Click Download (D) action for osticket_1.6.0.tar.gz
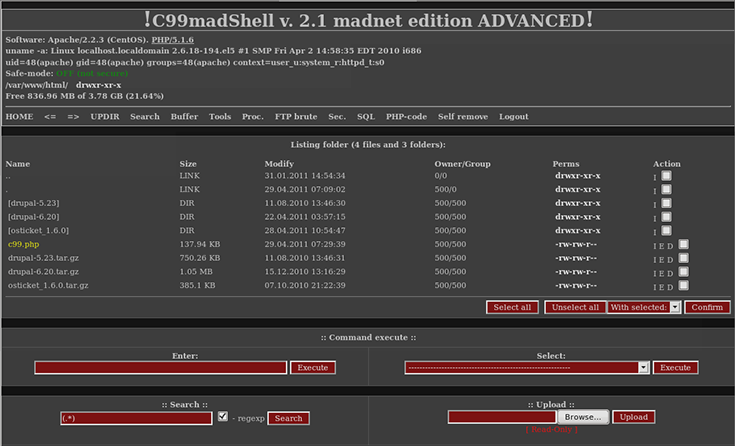The height and width of the screenshot is (446, 735). (670, 287)
